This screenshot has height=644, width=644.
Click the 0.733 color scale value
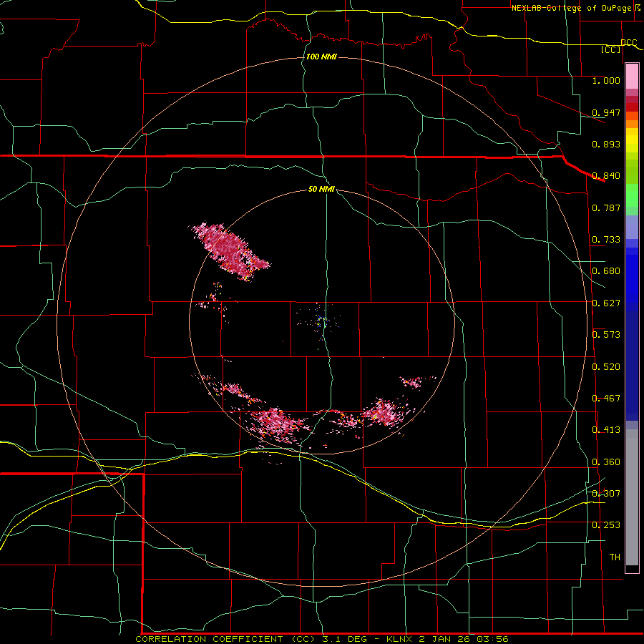coord(606,240)
